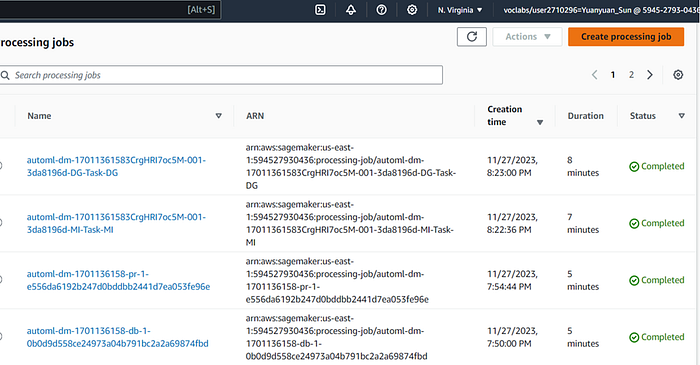Open the CloudShell terminal icon

[x=320, y=10]
